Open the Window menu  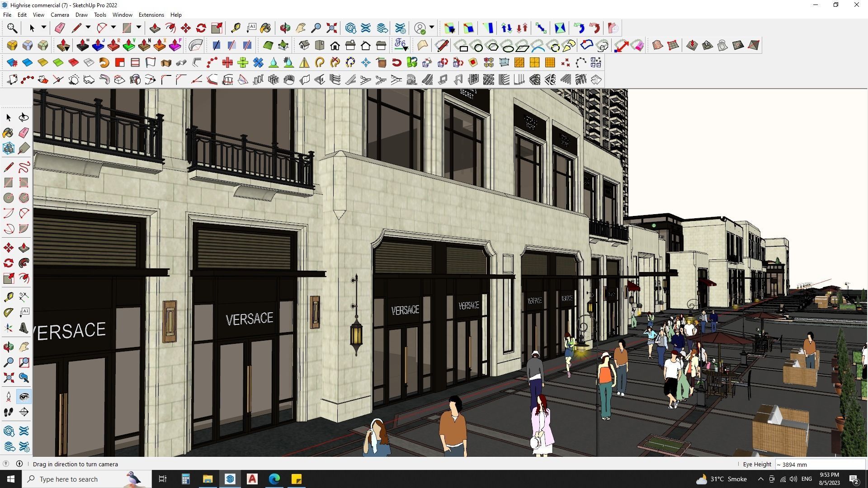tap(122, 15)
